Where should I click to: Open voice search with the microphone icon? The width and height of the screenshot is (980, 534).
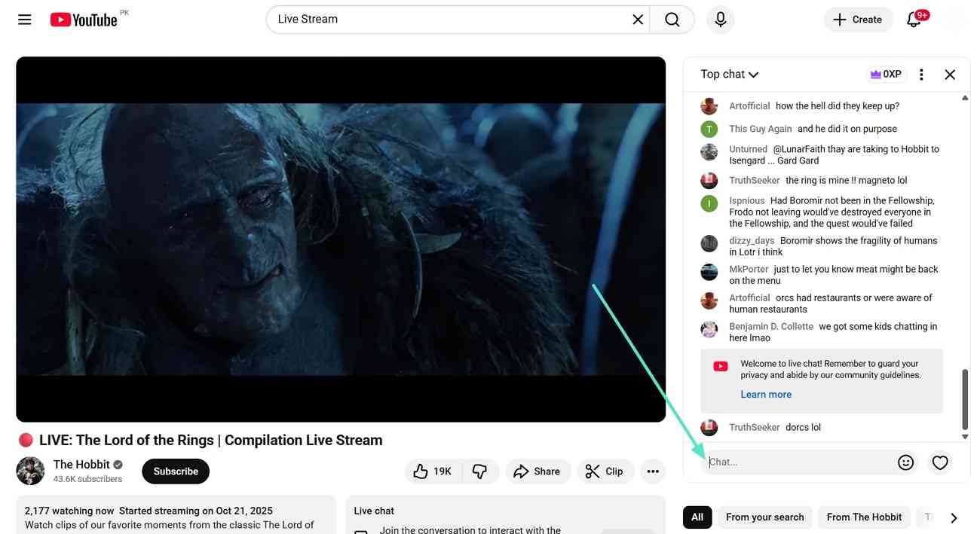(x=720, y=20)
